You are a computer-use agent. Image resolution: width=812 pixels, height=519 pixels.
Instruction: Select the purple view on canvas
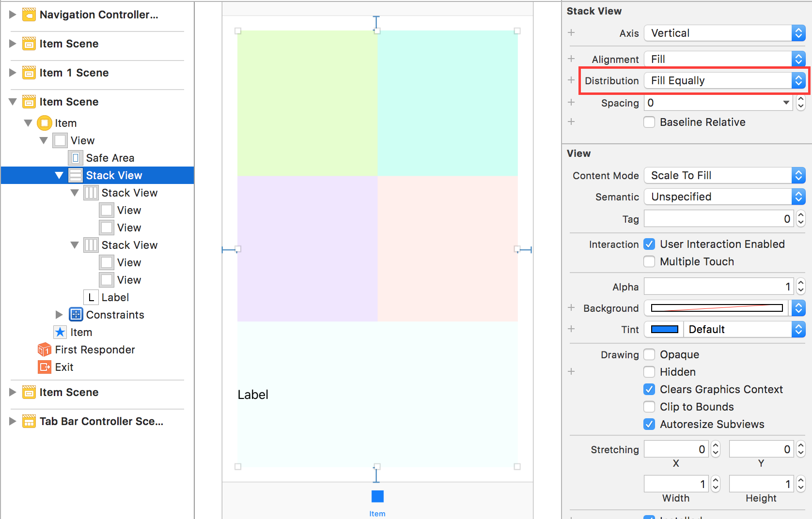[307, 248]
